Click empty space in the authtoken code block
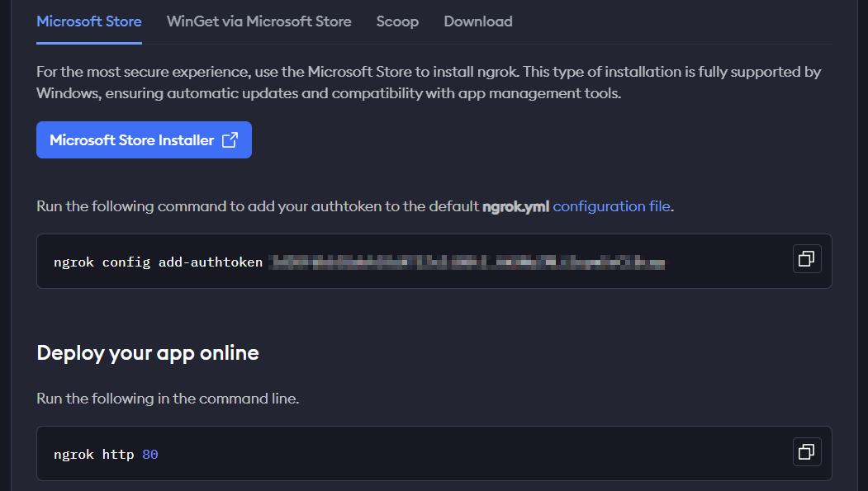Viewport: 868px width, 491px height. 727,262
